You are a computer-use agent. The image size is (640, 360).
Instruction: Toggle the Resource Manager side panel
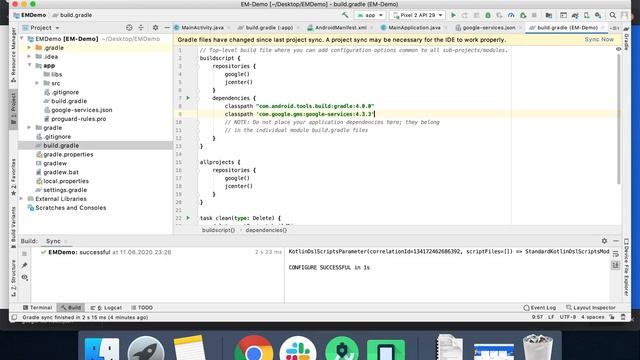13,55
